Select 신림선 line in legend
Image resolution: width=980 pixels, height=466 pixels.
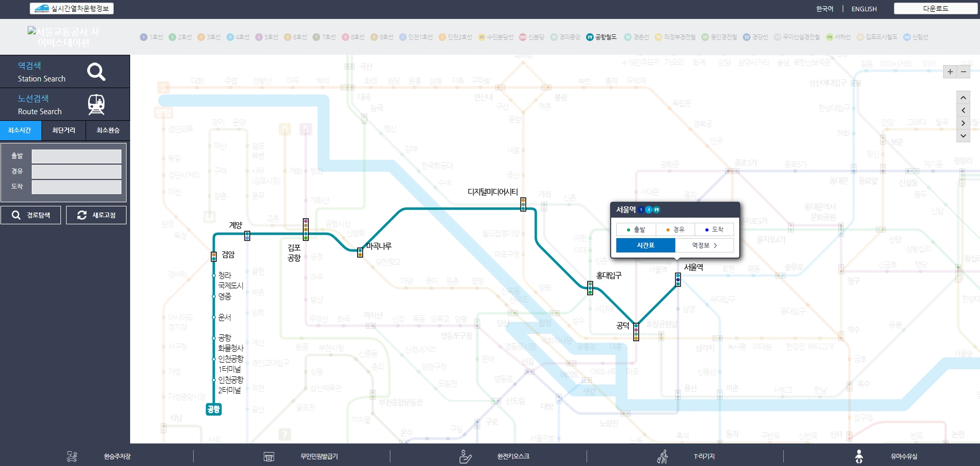pyautogui.click(x=916, y=37)
